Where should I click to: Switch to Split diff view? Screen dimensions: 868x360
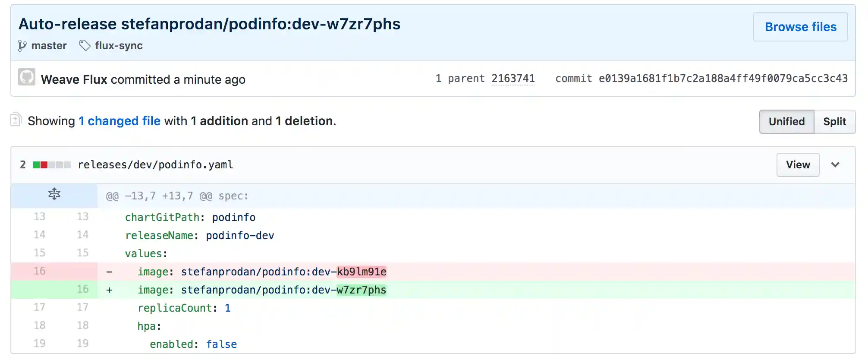pyautogui.click(x=835, y=121)
